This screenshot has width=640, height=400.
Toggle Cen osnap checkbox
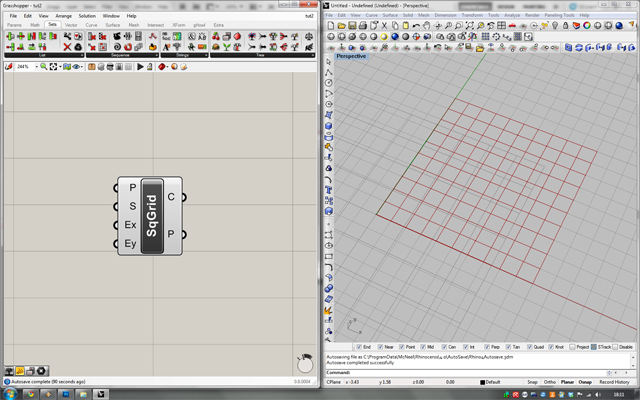444,347
